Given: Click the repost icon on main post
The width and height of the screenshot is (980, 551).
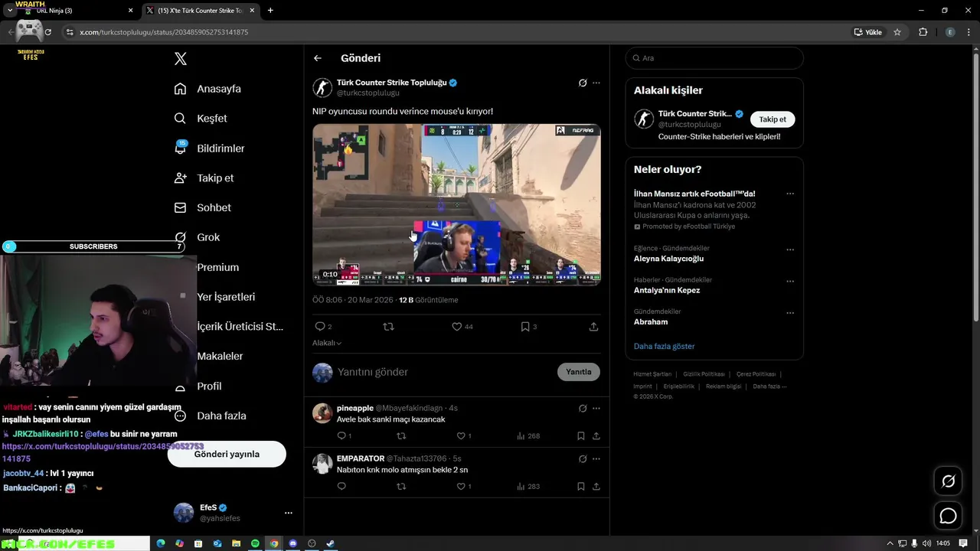Looking at the screenshot, I should click(388, 327).
